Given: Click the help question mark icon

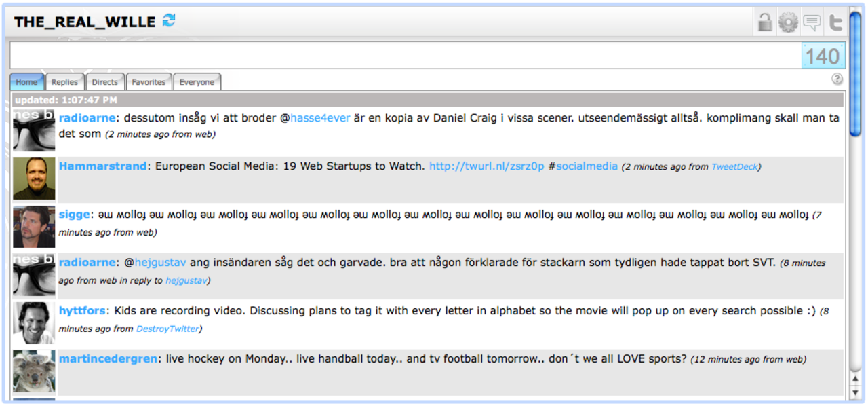Looking at the screenshot, I should [x=837, y=79].
